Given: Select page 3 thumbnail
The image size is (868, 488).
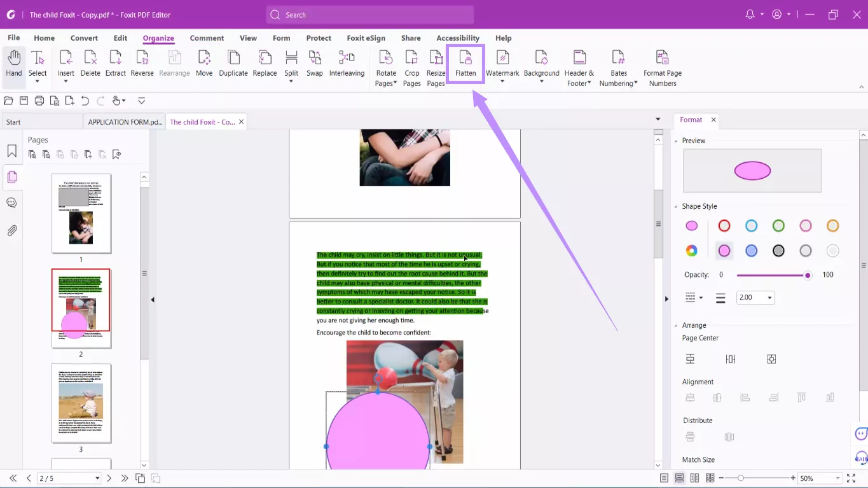Looking at the screenshot, I should coord(81,403).
